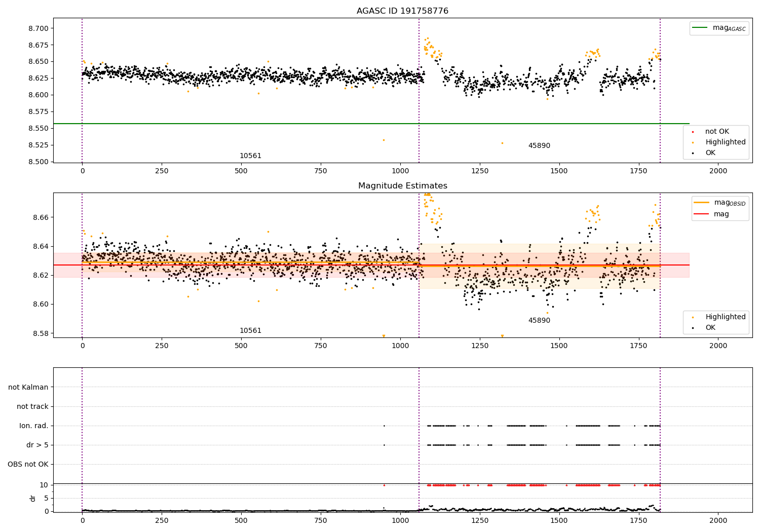Click the 8.500 y-axis tick in top plot
The image size is (760, 532).
(x=39, y=162)
